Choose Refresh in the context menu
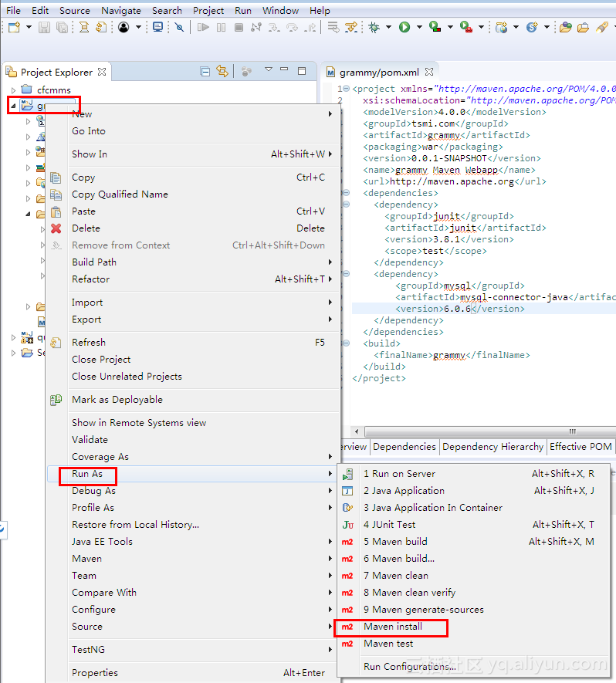The width and height of the screenshot is (616, 683). point(193,343)
